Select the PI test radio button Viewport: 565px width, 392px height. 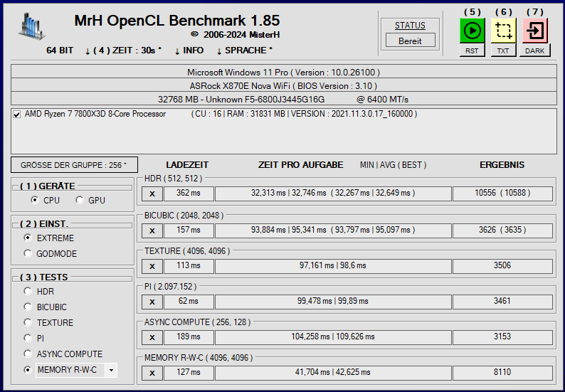click(28, 338)
